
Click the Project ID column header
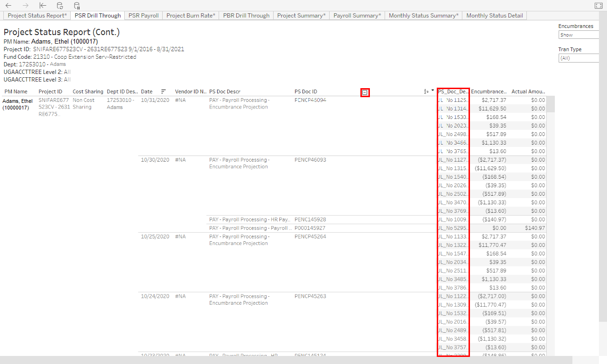tap(50, 91)
